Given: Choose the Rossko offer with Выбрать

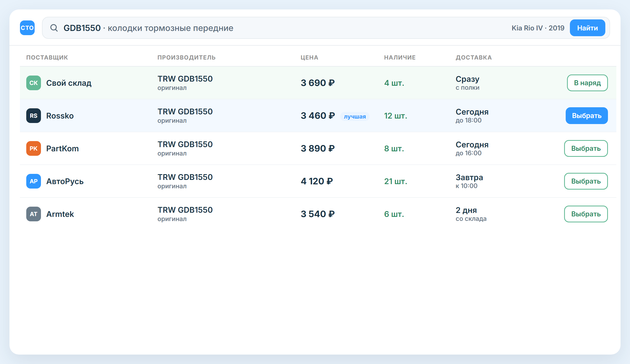Looking at the screenshot, I should pyautogui.click(x=587, y=116).
